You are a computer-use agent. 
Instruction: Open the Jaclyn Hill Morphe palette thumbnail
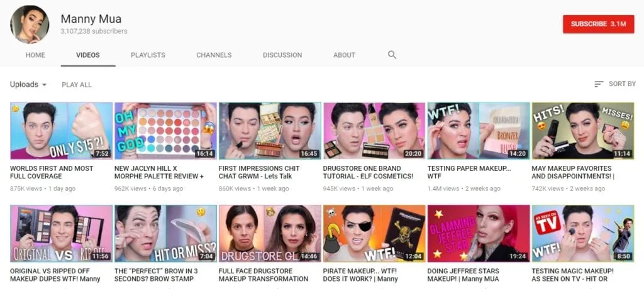pyautogui.click(x=165, y=131)
